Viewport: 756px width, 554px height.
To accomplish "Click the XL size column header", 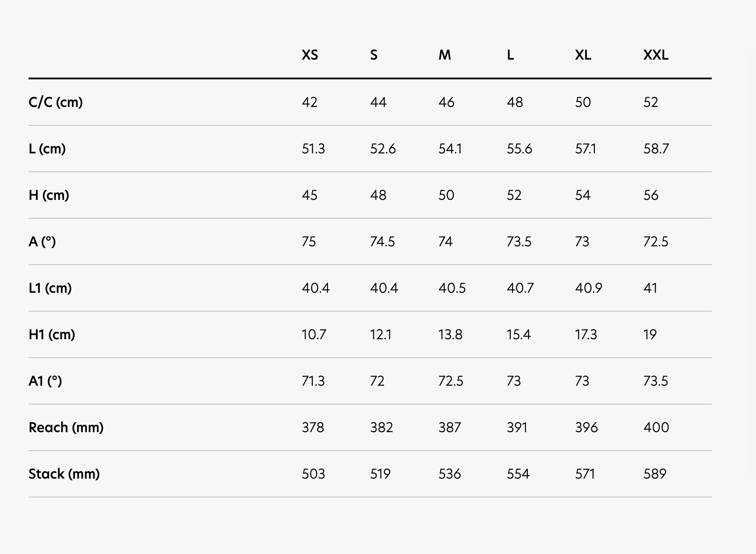I will point(583,55).
